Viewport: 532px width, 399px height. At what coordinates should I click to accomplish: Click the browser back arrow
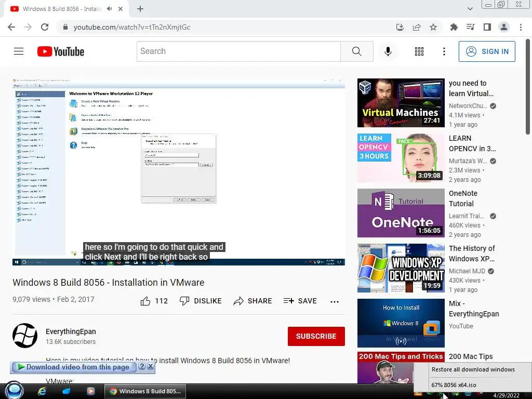point(11,27)
